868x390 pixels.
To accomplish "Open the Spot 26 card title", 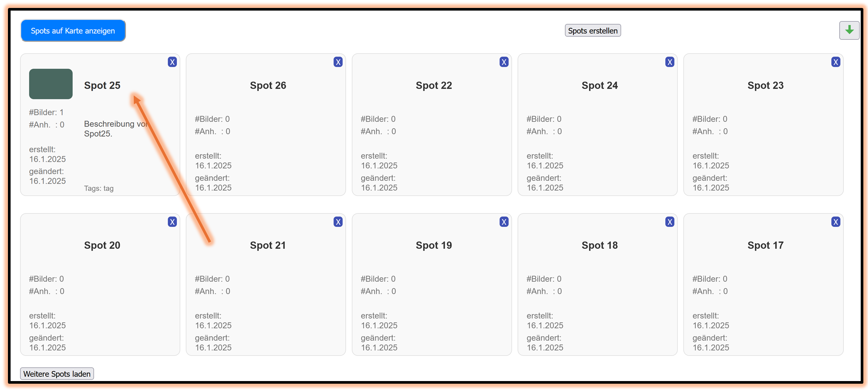I will tap(268, 85).
